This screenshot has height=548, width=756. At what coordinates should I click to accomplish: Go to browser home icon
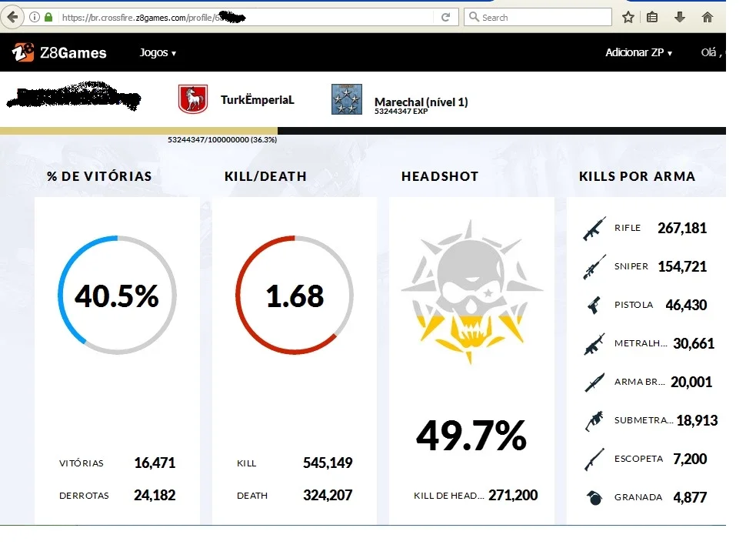coord(708,18)
